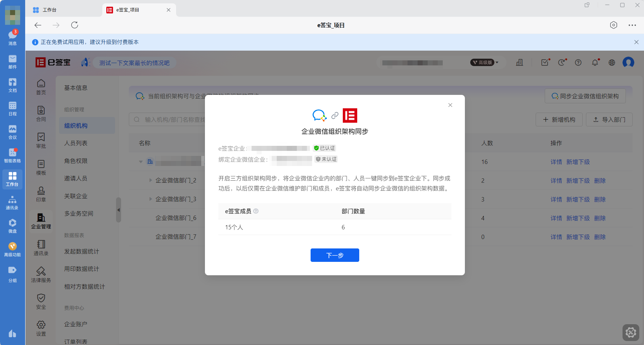The image size is (644, 345).
Task: Open 用印数据统计 report
Action: click(82, 269)
